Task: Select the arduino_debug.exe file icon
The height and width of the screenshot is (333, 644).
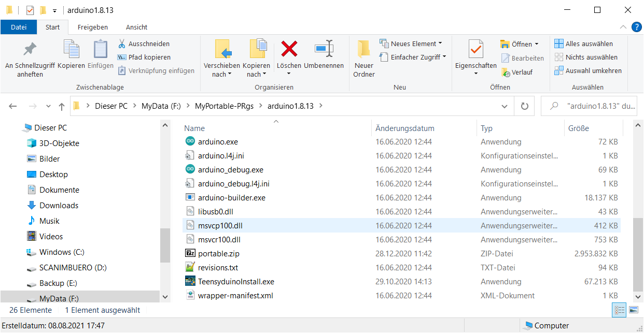Action: tap(190, 169)
